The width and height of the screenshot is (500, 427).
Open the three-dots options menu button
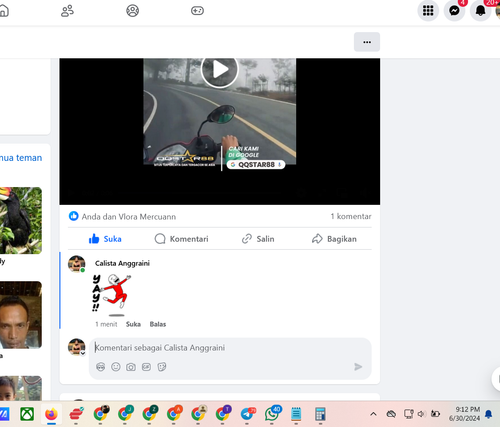click(367, 42)
